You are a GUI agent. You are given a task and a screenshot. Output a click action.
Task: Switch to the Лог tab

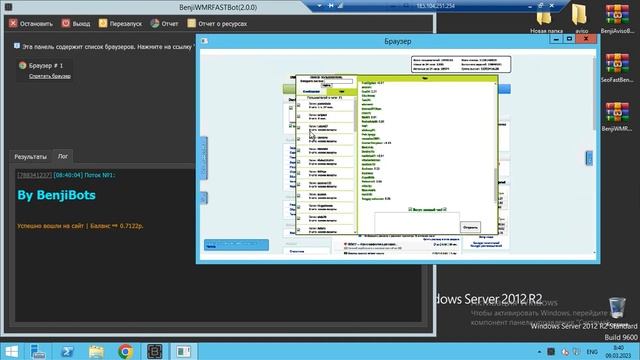pyautogui.click(x=62, y=156)
